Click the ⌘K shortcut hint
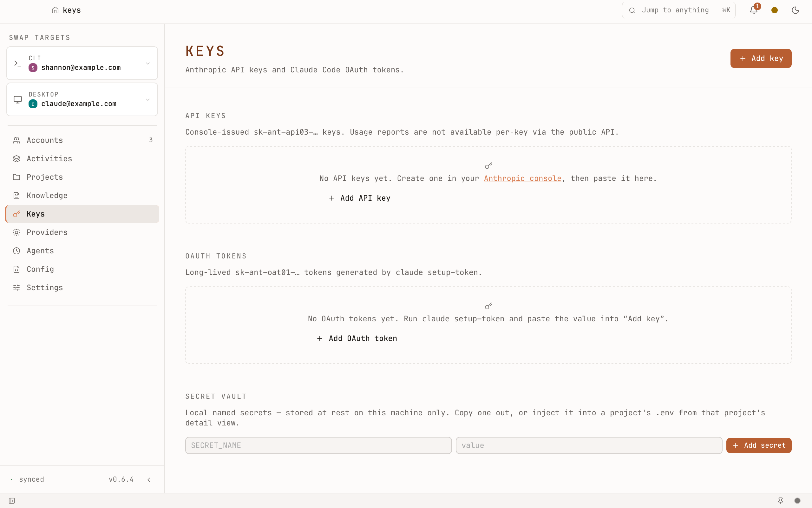This screenshot has width=812, height=508. point(726,10)
